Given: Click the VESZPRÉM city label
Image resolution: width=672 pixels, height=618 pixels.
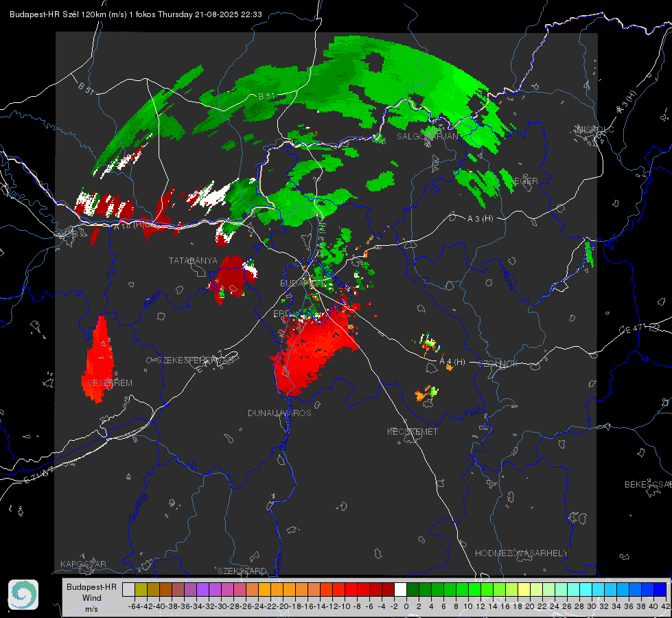Looking at the screenshot, I should click(110, 383).
